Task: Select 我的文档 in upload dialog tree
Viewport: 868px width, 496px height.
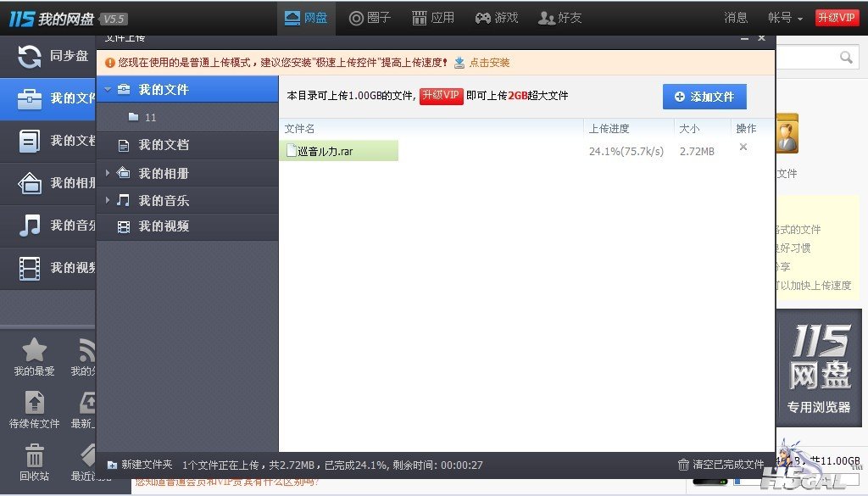Action: (x=188, y=145)
